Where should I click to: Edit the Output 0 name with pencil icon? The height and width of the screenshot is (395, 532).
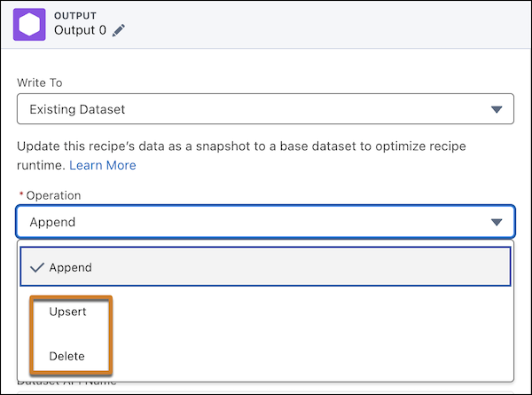[119, 30]
